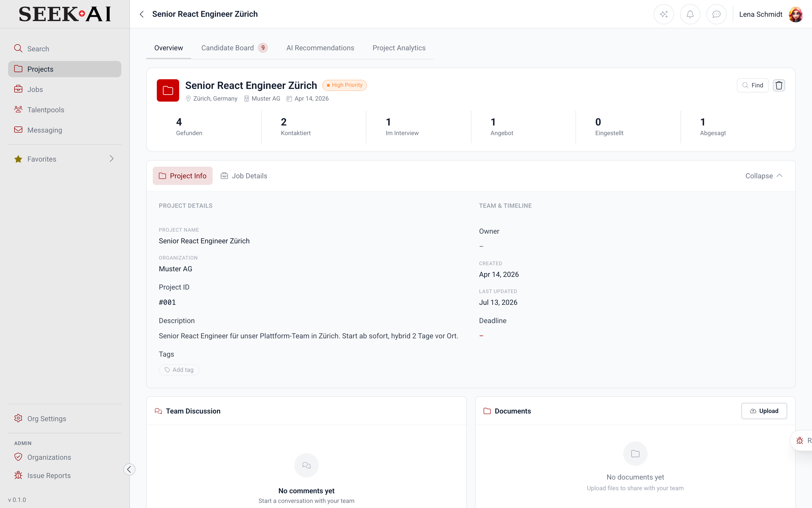Expand Favorites with the chevron

point(111,158)
